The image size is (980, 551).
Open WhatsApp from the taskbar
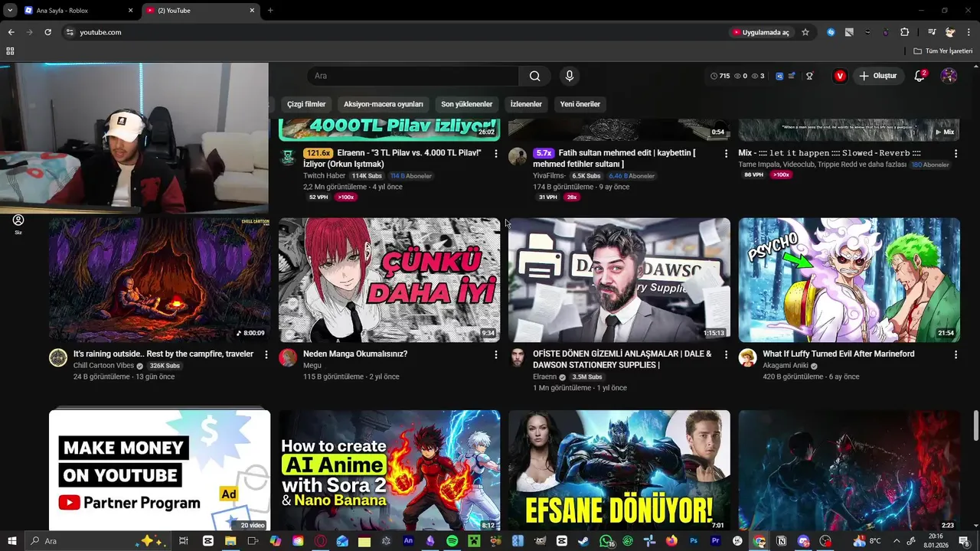click(606, 541)
